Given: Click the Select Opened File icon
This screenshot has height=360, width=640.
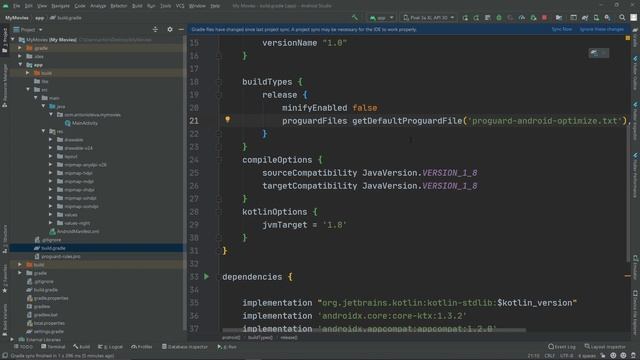Looking at the screenshot, I should click(155, 29).
